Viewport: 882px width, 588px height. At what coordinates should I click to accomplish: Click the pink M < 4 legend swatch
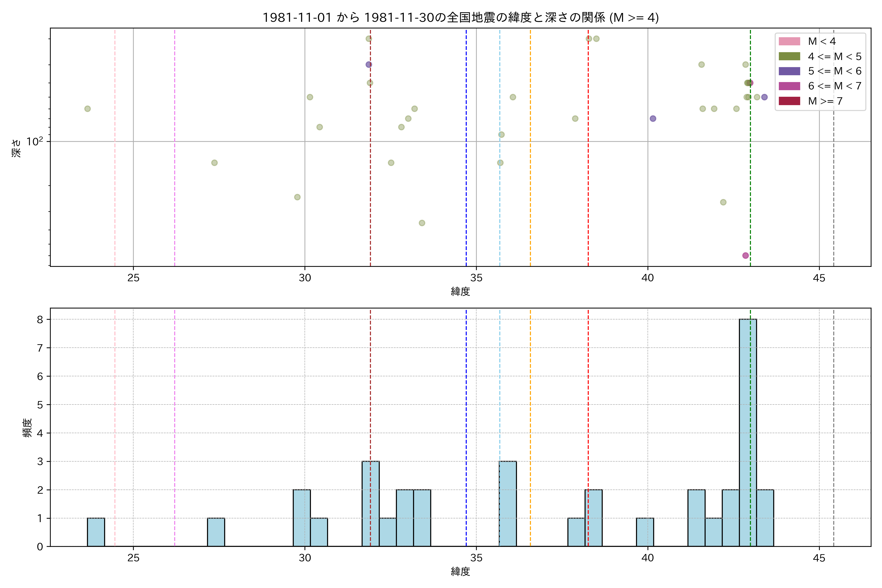(x=789, y=41)
